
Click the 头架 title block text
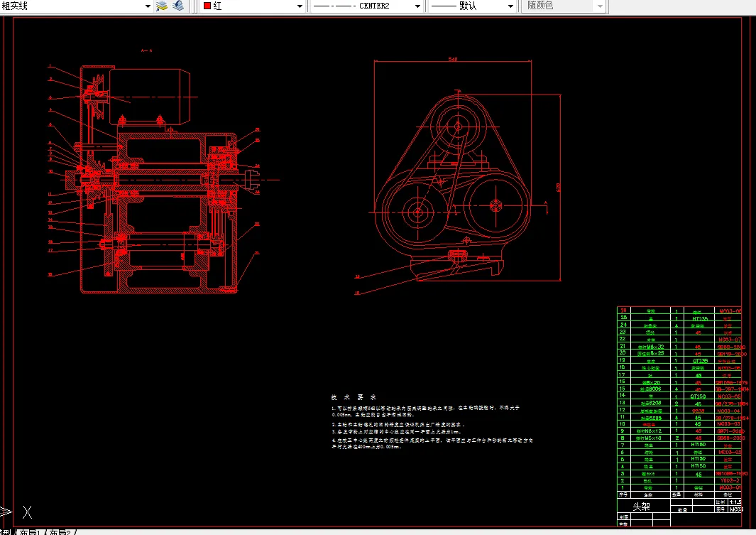click(641, 507)
